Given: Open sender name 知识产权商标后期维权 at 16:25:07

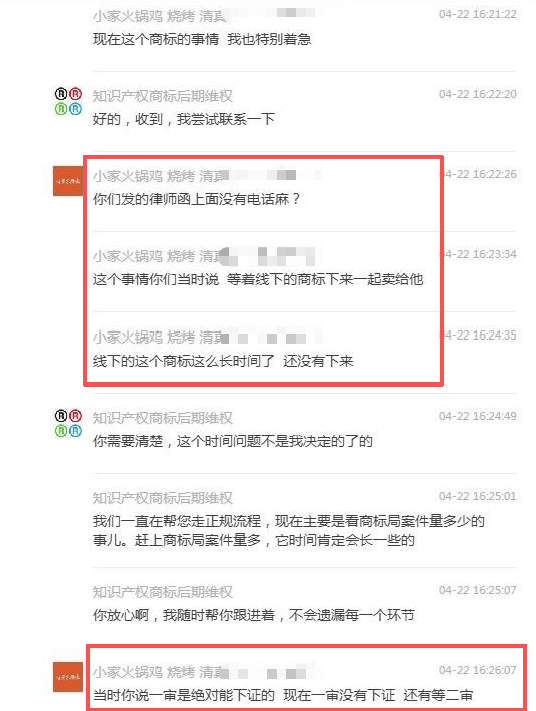Looking at the screenshot, I should 163,592.
